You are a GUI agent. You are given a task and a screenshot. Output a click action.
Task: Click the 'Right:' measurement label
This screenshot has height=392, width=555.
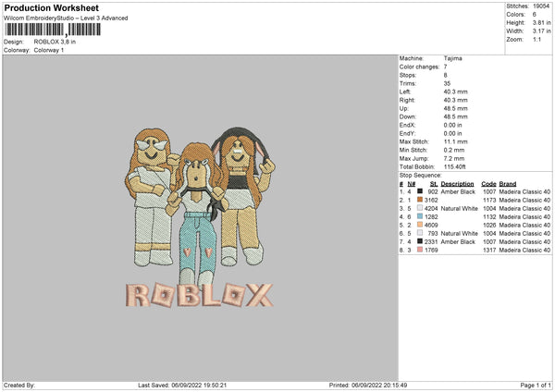[407, 100]
